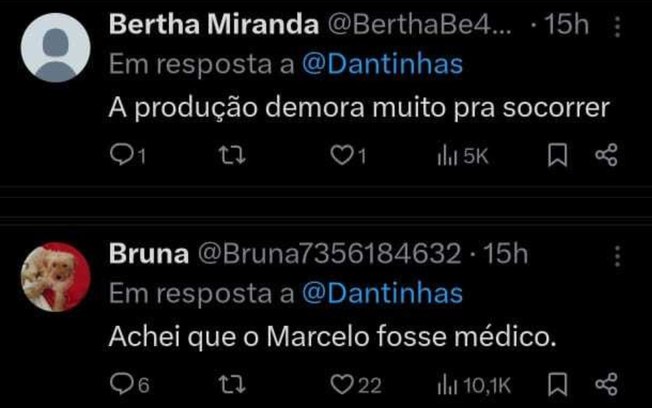The width and height of the screenshot is (652, 408).
Task: Share Bruna's tweet
Action: [x=605, y=385]
